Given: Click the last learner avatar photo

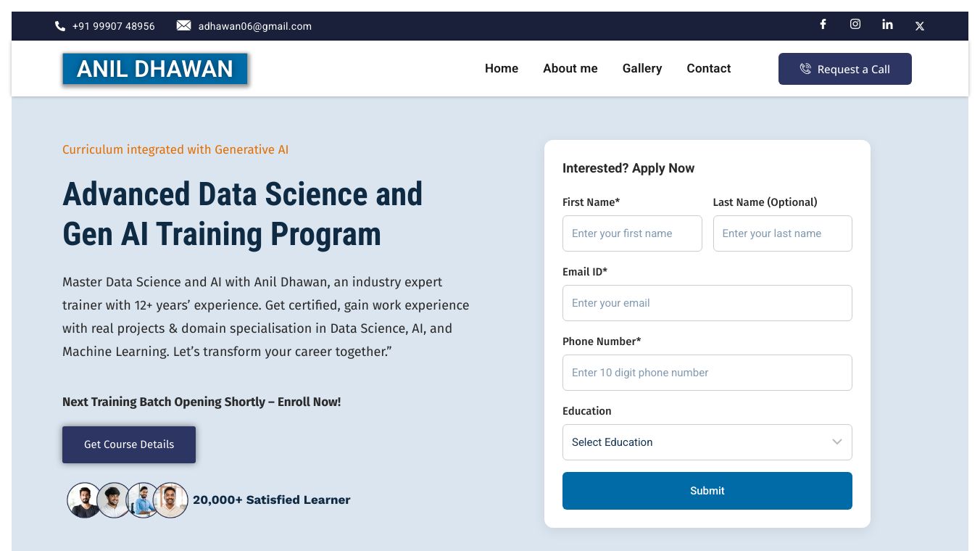Looking at the screenshot, I should click(x=172, y=500).
